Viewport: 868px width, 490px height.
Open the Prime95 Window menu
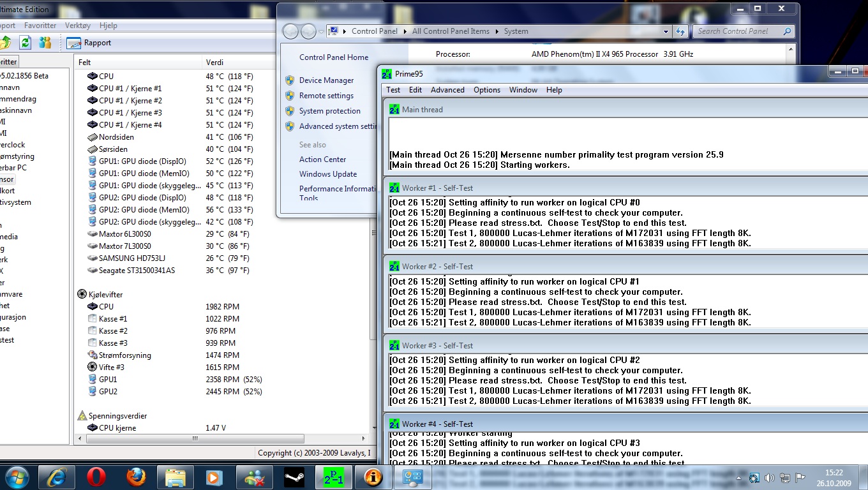click(523, 90)
